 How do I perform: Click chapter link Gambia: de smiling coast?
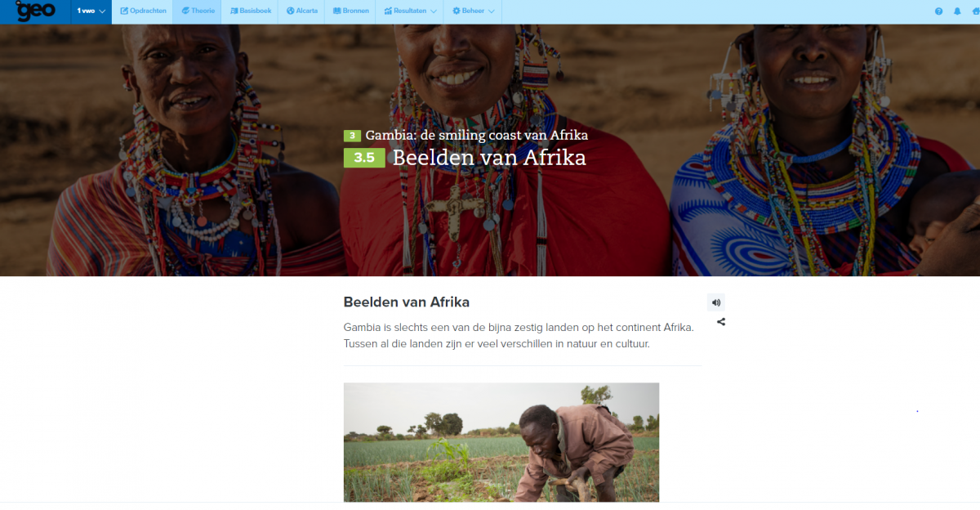(x=476, y=135)
